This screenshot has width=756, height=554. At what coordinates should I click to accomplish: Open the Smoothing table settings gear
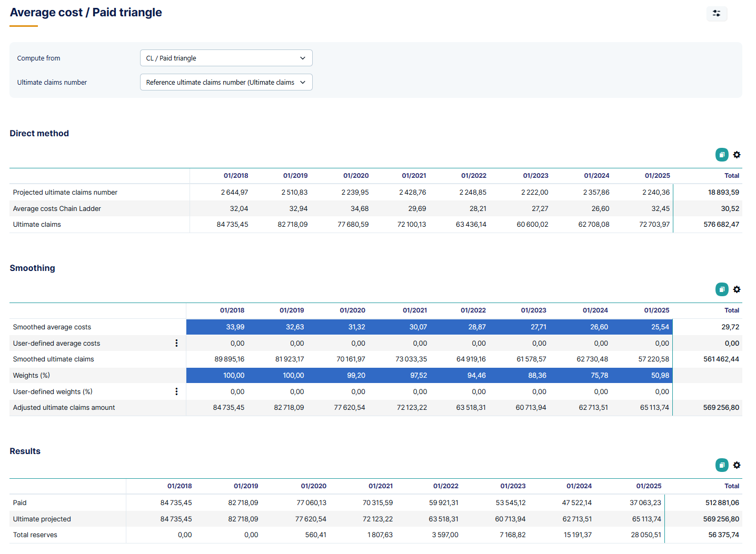pyautogui.click(x=737, y=289)
